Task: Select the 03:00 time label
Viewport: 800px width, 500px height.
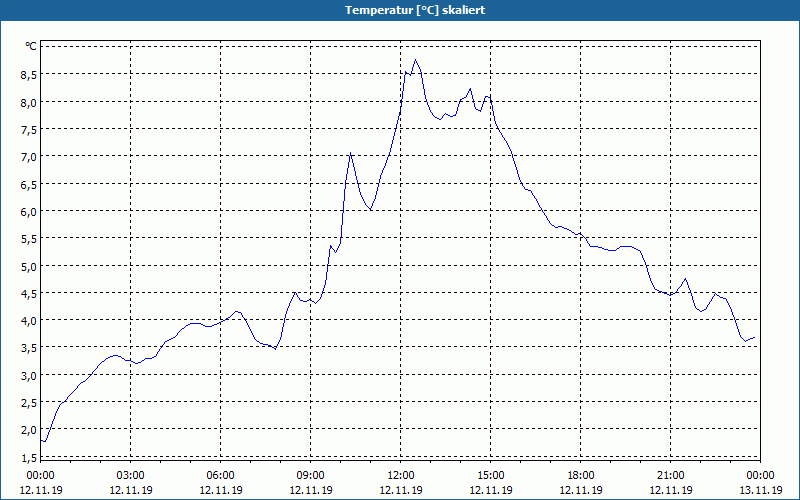Action: tap(131, 476)
